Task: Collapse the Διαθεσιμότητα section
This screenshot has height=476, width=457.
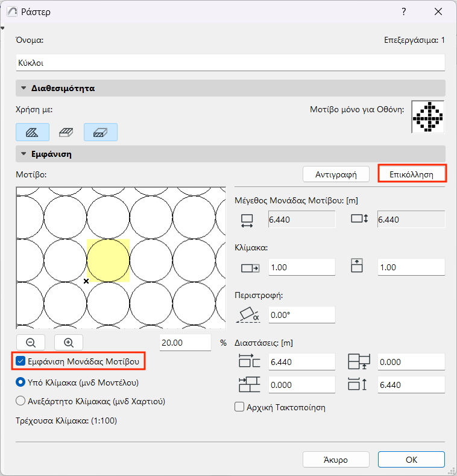Action: tap(24, 88)
